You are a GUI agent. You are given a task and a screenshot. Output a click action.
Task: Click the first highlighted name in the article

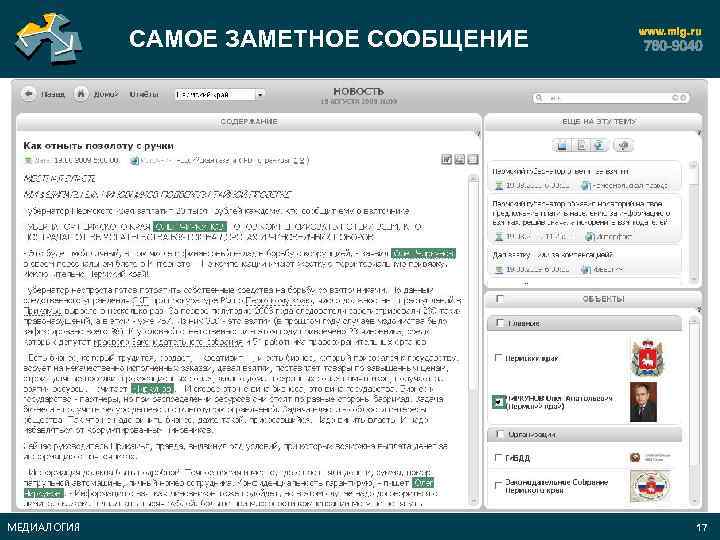point(190,227)
